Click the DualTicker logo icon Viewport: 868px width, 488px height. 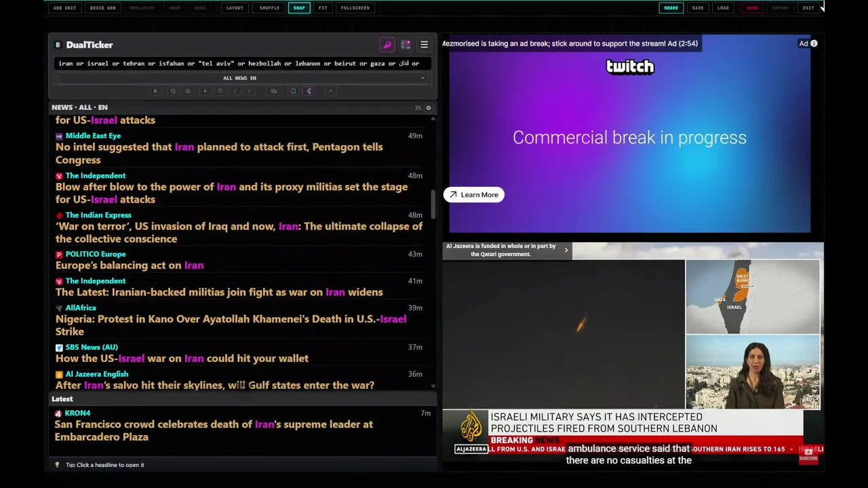pyautogui.click(x=58, y=45)
